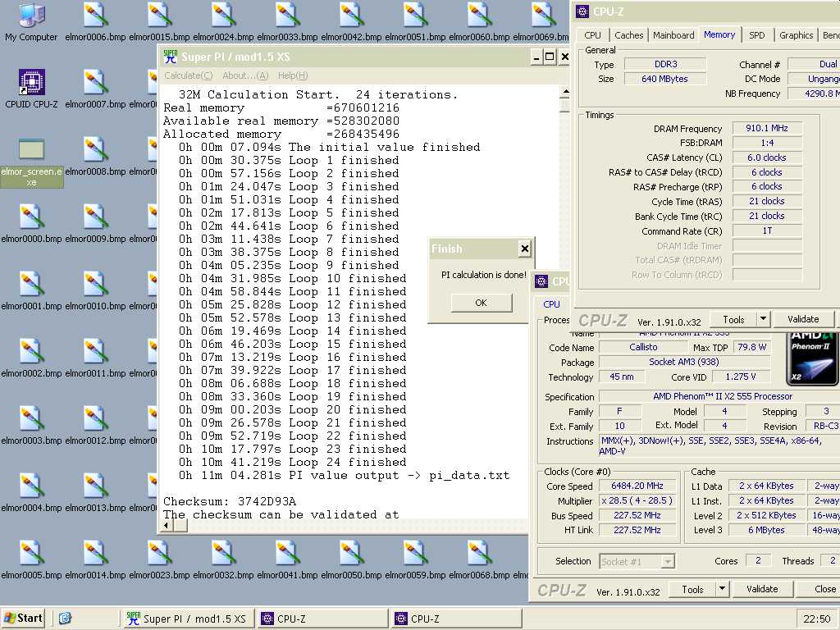Select the elmor0005.bmp file icon
The height and width of the screenshot is (630, 840).
click(x=31, y=560)
